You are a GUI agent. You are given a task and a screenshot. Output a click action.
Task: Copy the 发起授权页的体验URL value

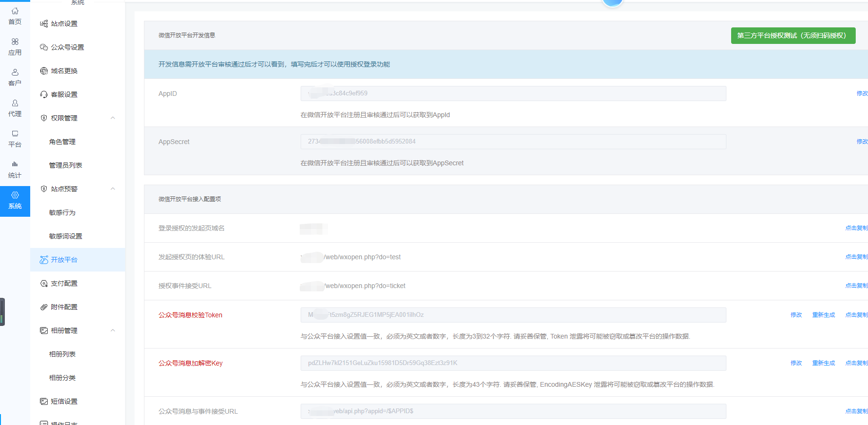(856, 257)
